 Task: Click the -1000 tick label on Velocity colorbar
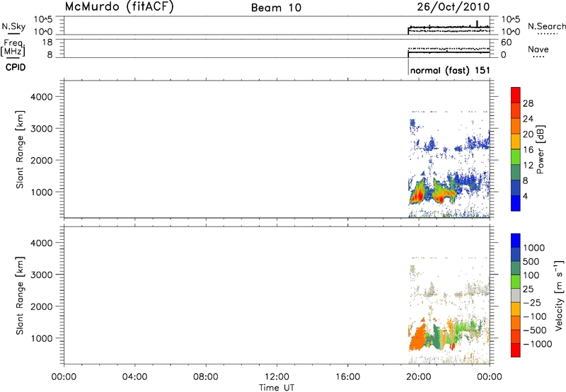point(537,344)
